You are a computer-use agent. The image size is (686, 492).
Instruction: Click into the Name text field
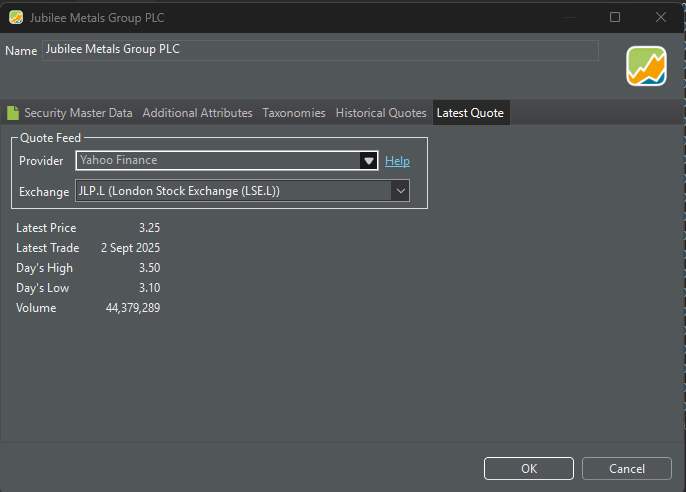point(320,50)
